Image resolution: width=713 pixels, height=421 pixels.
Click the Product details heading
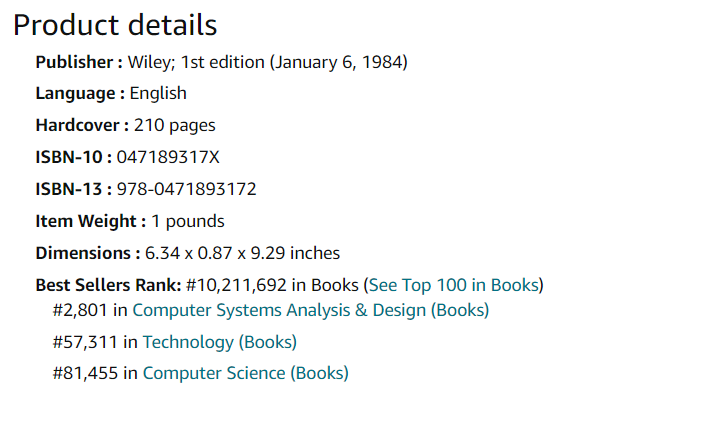(115, 25)
